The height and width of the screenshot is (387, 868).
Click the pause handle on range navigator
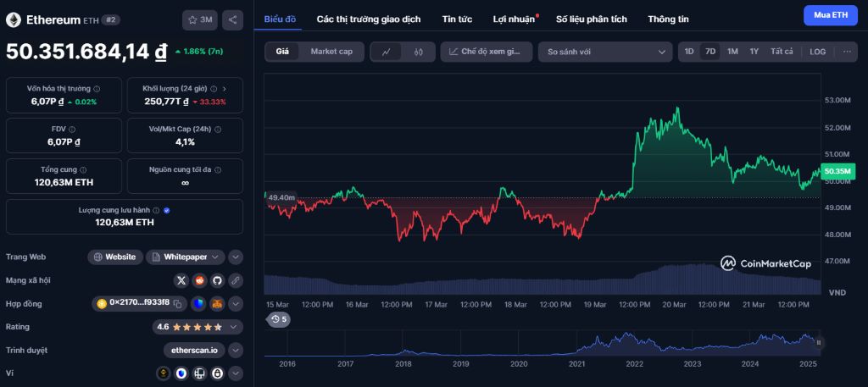[x=818, y=343]
